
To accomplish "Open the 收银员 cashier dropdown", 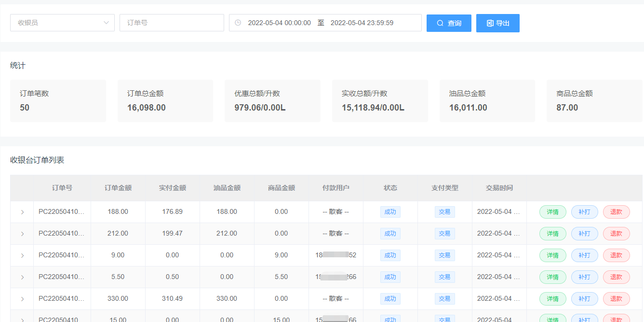I will 62,23.
